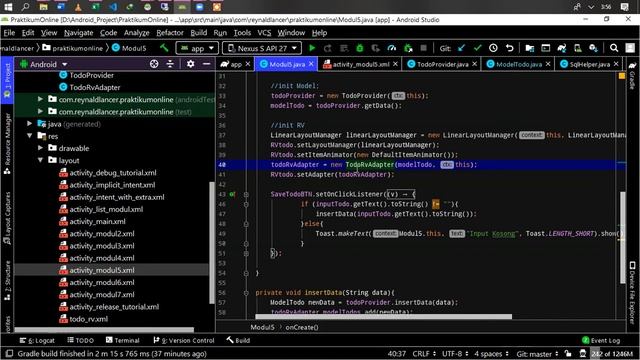Hide the Project panel with minus icon

(x=207, y=64)
